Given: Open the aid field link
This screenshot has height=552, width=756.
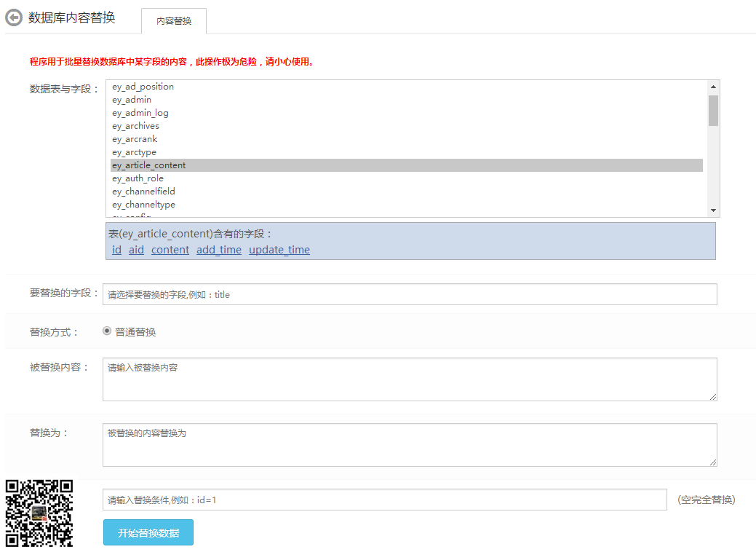Looking at the screenshot, I should point(136,249).
